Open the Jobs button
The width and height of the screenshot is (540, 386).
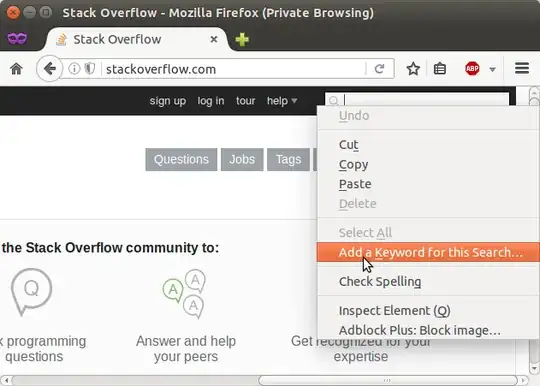pos(242,159)
